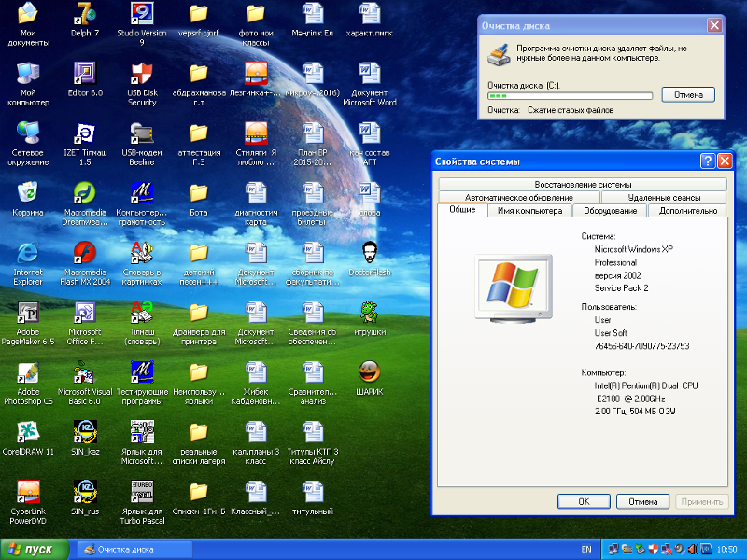
Task: Open the Удаленные сеансы tab
Action: point(664,197)
